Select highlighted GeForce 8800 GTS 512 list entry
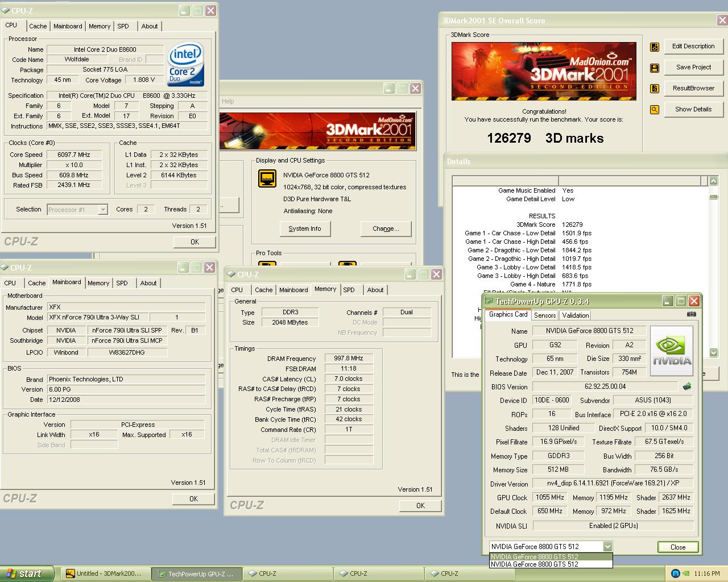Image resolution: width=728 pixels, height=582 pixels. (551, 557)
